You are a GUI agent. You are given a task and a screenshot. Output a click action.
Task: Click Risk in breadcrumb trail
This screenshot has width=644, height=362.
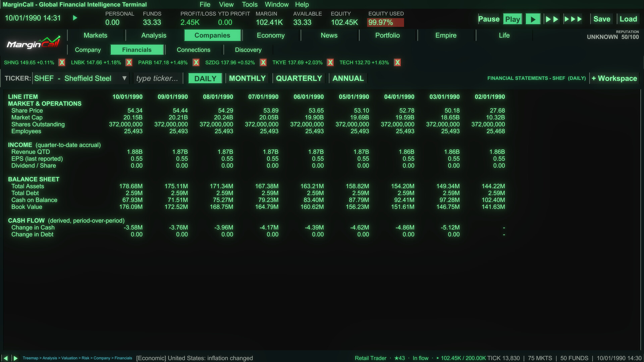coord(86,358)
